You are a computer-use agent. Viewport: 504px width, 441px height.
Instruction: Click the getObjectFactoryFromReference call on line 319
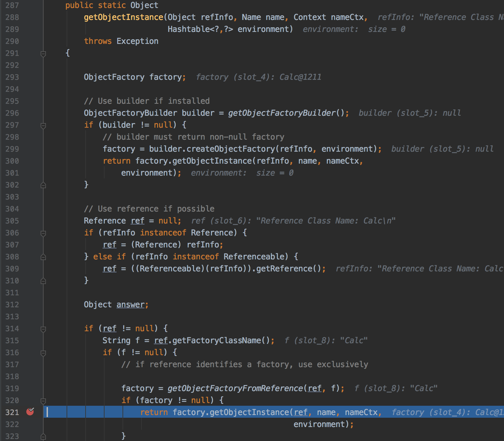235,388
